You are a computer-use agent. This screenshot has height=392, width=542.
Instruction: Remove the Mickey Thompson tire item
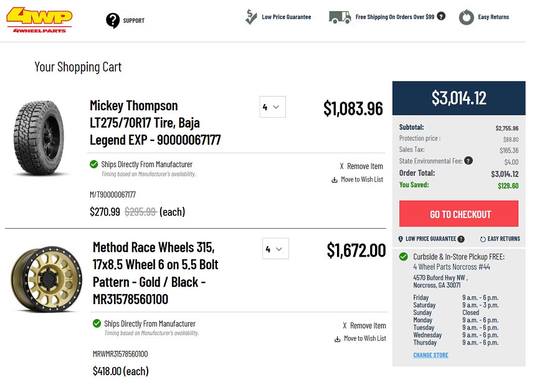361,166
